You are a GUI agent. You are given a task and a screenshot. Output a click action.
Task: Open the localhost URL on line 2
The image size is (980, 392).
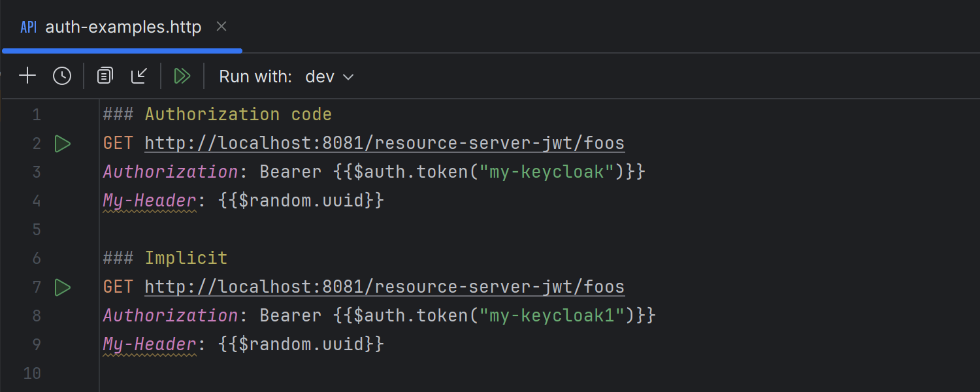coord(384,143)
